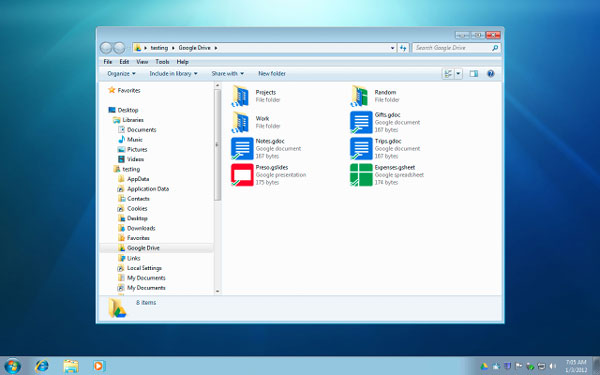Click the navigation pane scroll up arrow
Viewport: 600px width, 375px height.
click(218, 85)
